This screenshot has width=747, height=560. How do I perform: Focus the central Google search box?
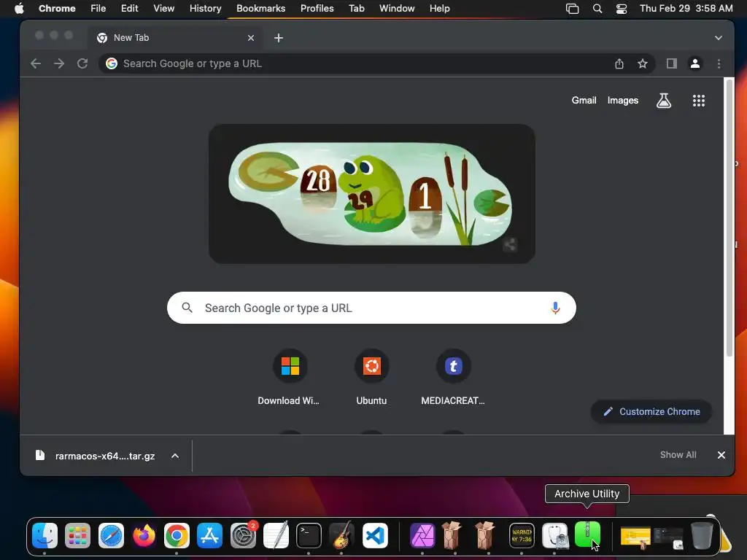tap(371, 308)
